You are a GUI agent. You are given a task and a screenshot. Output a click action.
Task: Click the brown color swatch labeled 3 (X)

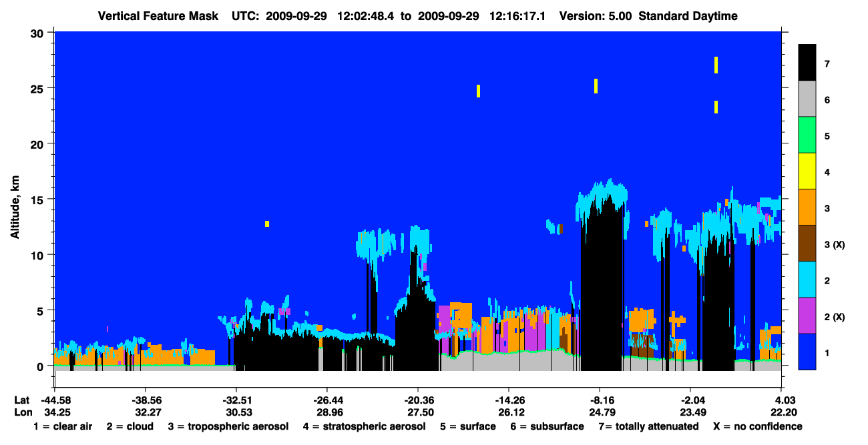807,244
